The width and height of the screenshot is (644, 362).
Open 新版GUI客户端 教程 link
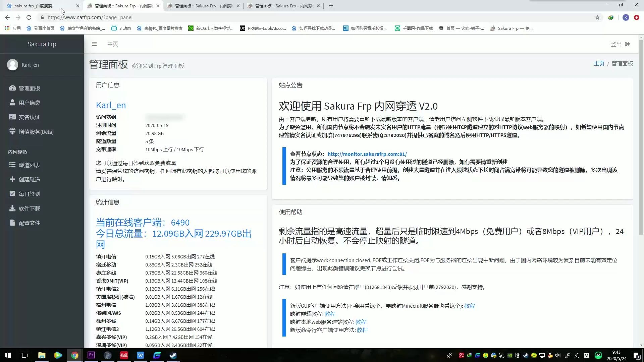(x=469, y=306)
